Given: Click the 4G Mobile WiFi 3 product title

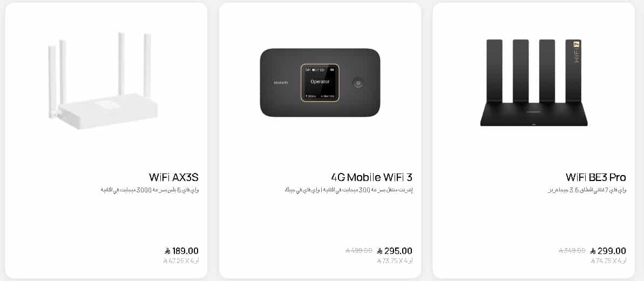Looking at the screenshot, I should click(x=372, y=177).
